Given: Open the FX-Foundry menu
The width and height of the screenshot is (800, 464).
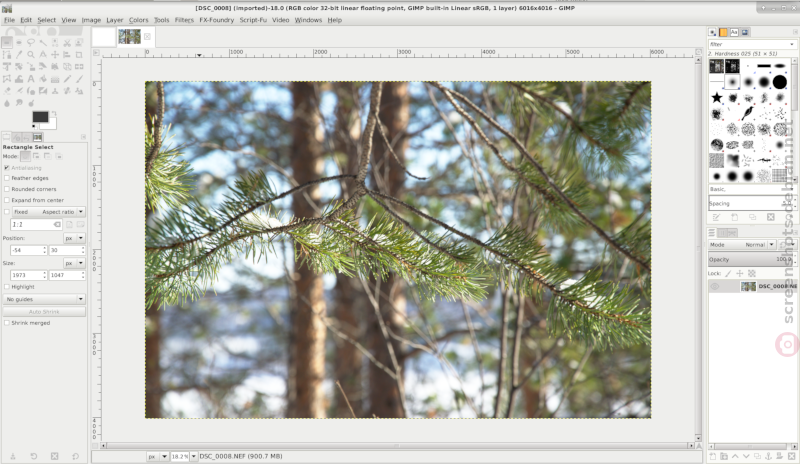Looking at the screenshot, I should 216,20.
